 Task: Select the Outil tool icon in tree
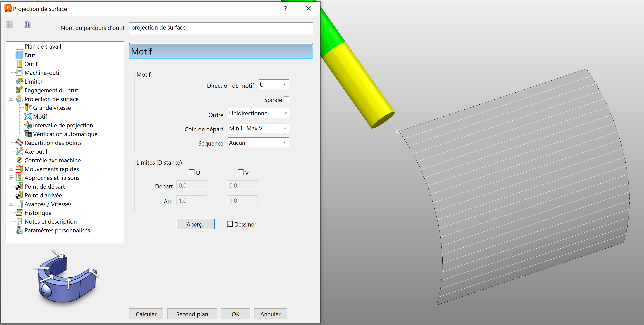(19, 64)
